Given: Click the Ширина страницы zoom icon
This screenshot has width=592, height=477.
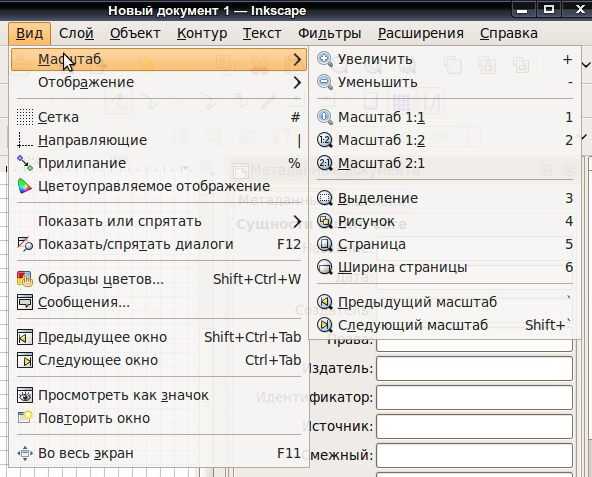Looking at the screenshot, I should [325, 267].
